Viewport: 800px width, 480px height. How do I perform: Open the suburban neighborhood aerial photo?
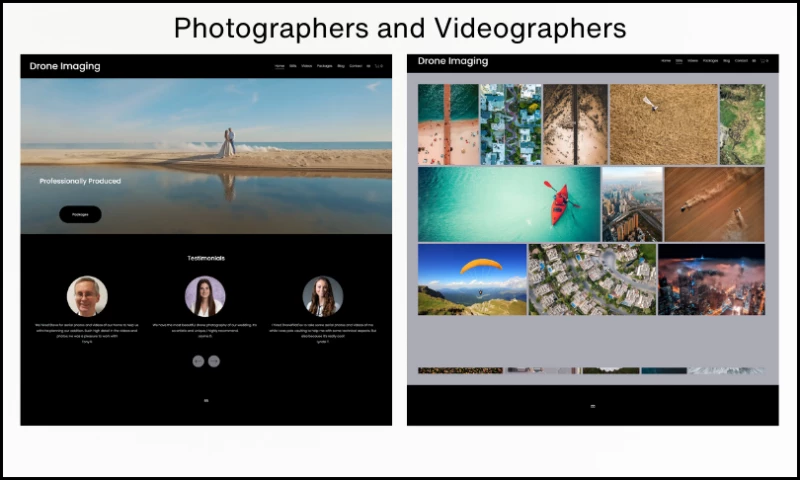(x=592, y=279)
